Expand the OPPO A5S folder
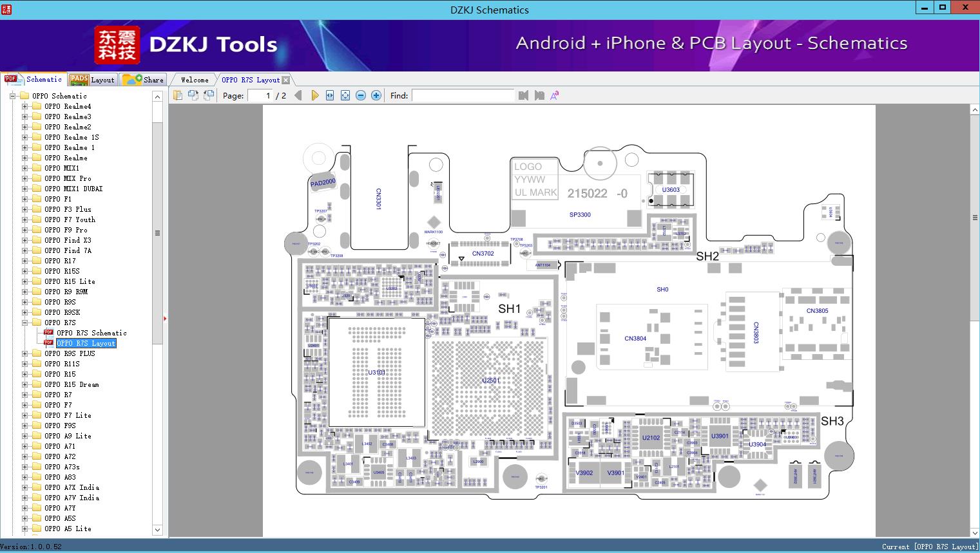Screen dimensions: 980x553 coord(24,518)
